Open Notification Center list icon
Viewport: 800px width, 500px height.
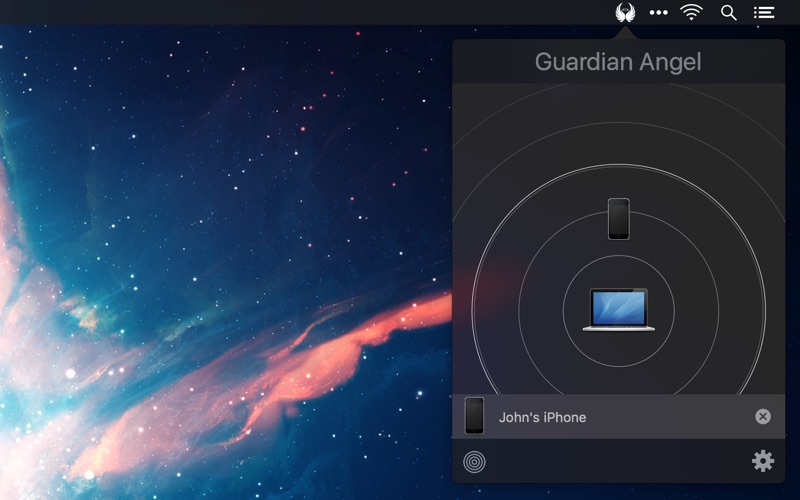point(764,12)
